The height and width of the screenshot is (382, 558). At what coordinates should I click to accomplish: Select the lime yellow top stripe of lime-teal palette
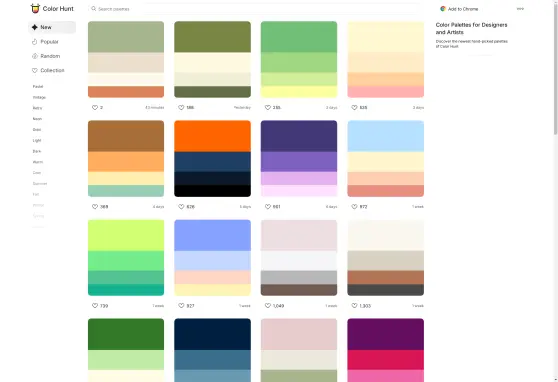coord(126,235)
